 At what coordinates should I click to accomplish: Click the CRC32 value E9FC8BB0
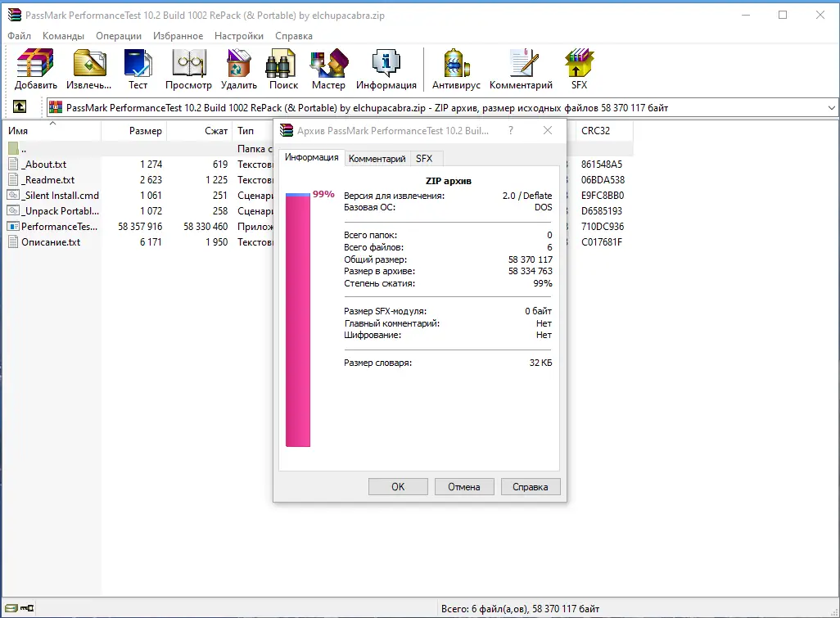coord(603,196)
